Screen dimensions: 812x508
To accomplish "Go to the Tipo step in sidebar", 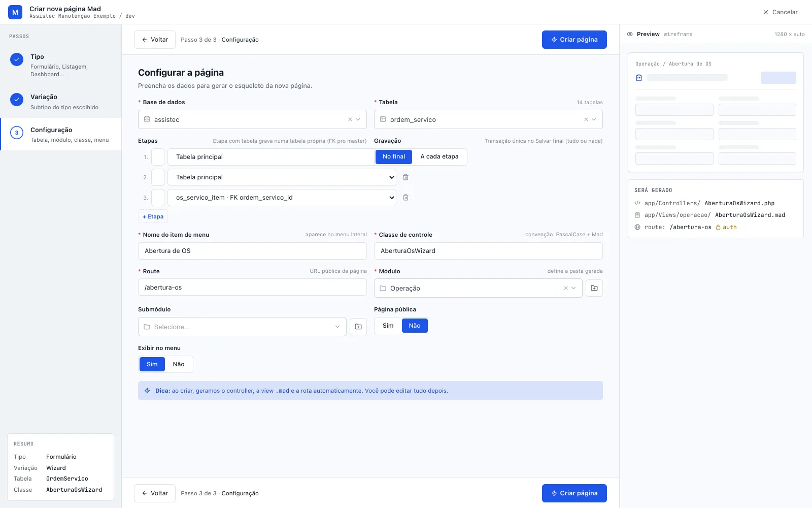I will (x=61, y=65).
